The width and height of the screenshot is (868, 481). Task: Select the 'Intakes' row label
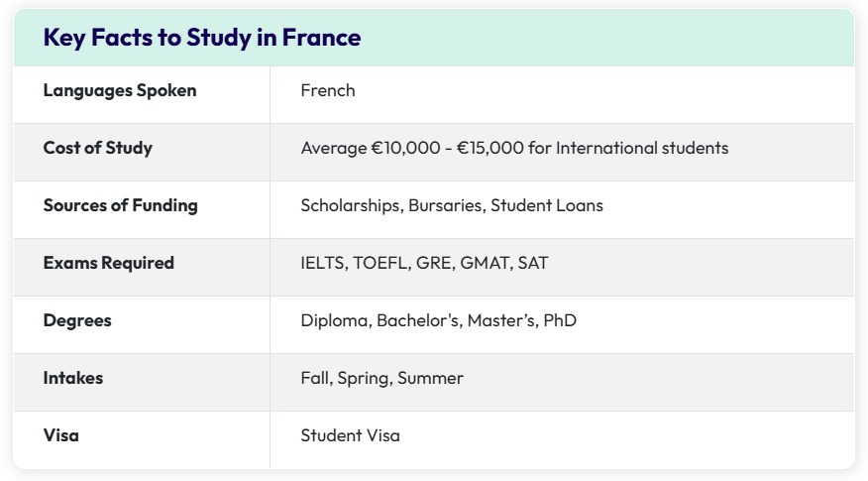coord(73,378)
